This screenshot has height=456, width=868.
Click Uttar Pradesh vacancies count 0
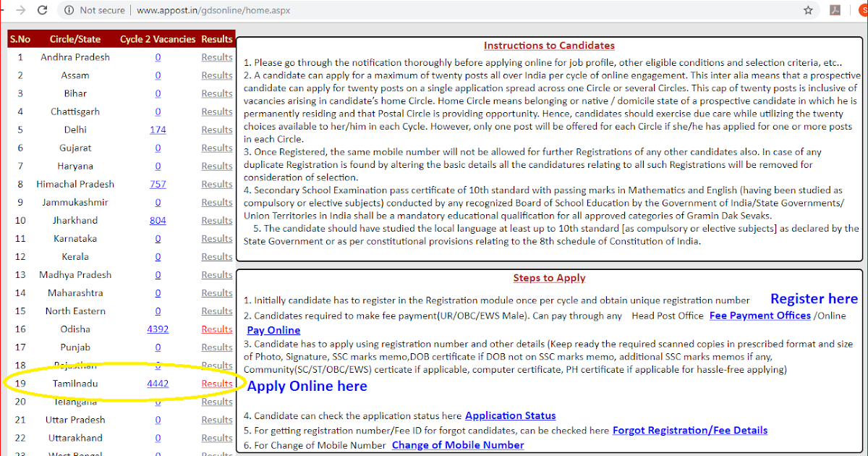pos(158,420)
